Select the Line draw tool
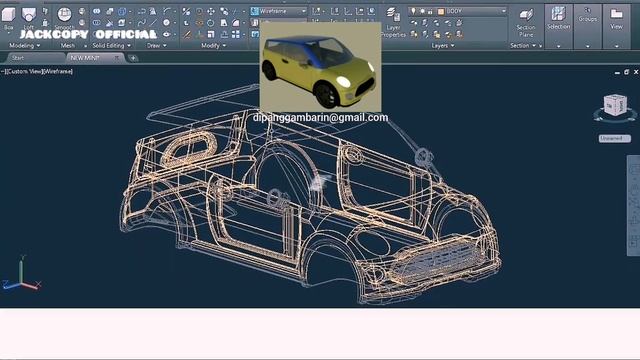 point(153,23)
